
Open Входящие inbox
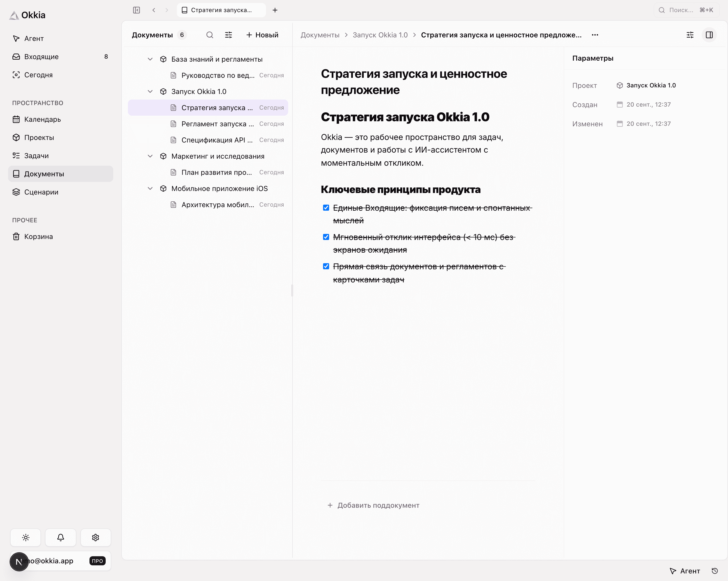[x=60, y=57]
